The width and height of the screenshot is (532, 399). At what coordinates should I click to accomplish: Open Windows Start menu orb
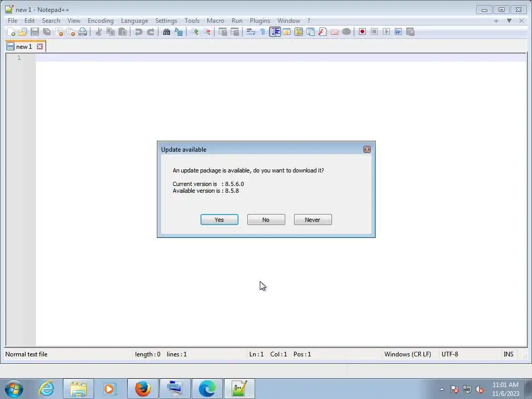pyautogui.click(x=14, y=389)
